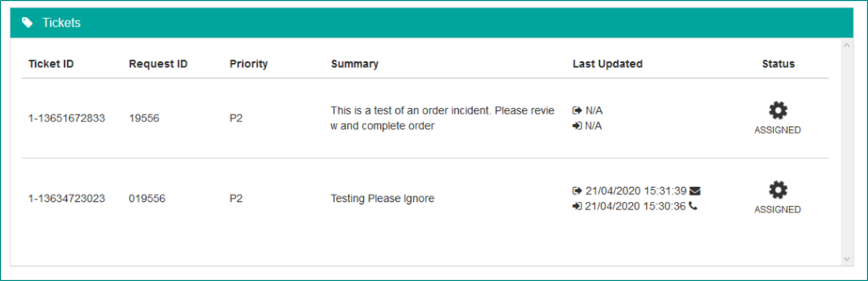Viewport: 868px width, 281px height.
Task: Select the Testing Please Ignore summary
Action: [x=382, y=198]
